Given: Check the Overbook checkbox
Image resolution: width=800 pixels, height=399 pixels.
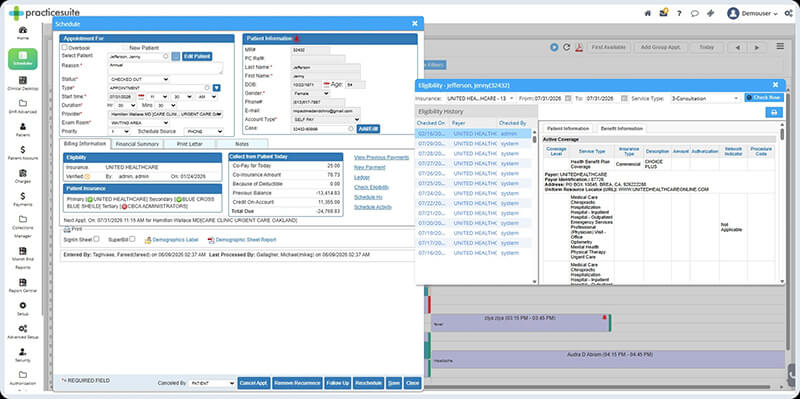Looking at the screenshot, I should [65, 47].
